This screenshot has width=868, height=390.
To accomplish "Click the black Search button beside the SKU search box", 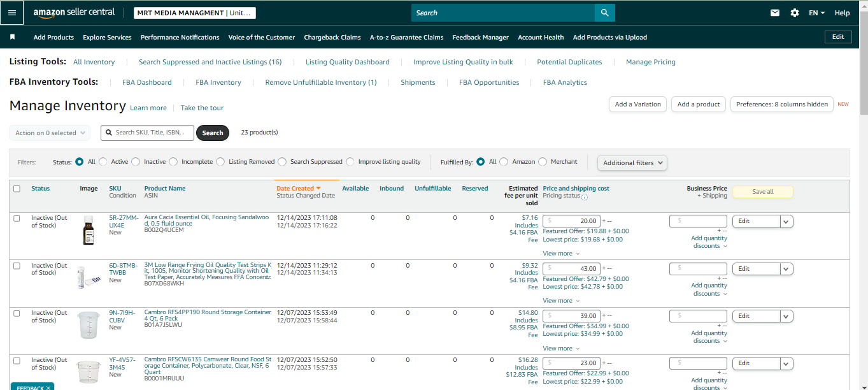I will coord(213,133).
